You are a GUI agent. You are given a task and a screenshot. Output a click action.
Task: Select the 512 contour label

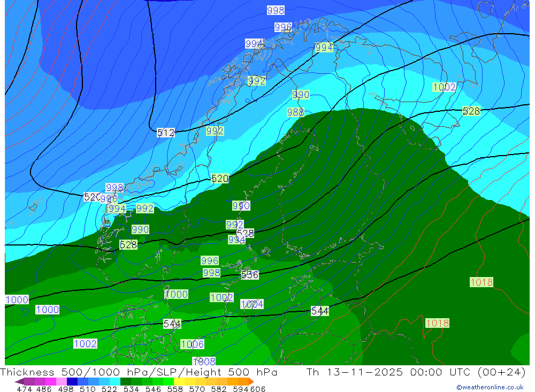pos(166,133)
